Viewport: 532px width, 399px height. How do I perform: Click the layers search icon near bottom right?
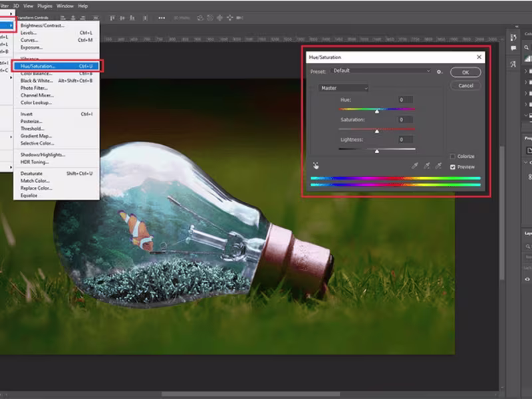point(527,246)
